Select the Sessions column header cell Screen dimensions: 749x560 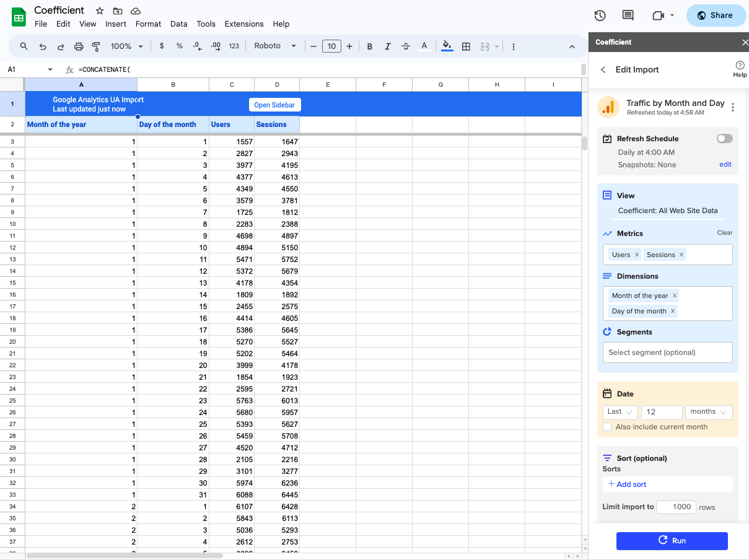[277, 125]
